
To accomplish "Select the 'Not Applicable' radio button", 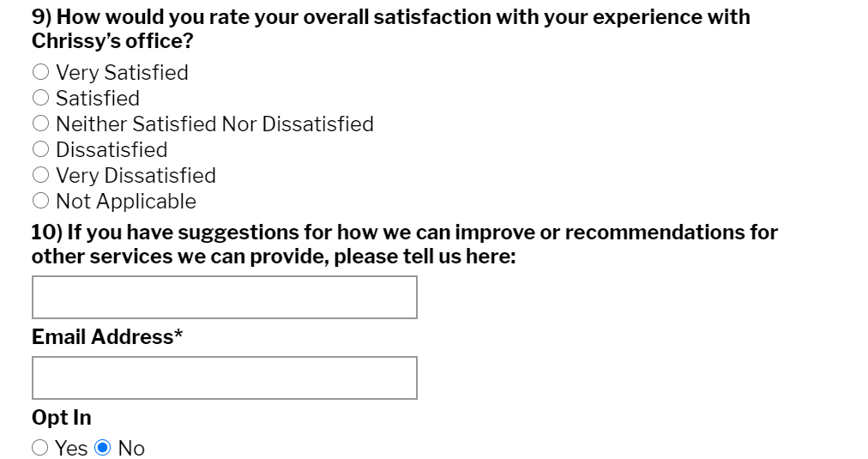I will (40, 202).
